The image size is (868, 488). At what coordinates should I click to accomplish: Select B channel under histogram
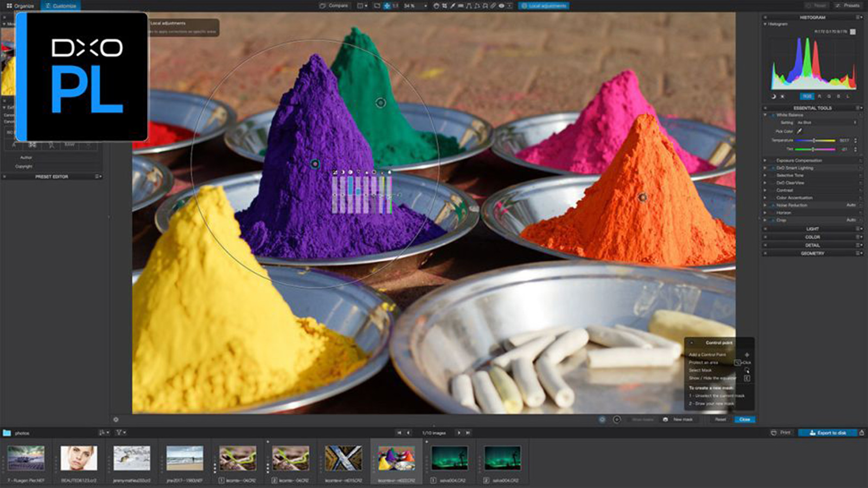838,97
